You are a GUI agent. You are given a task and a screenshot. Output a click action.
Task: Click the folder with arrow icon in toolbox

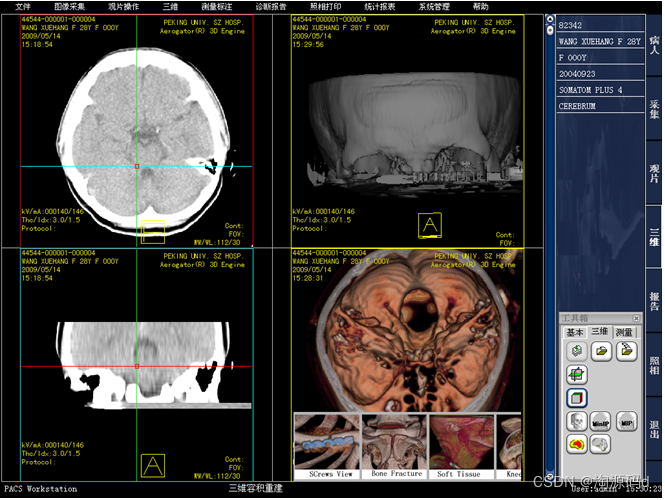click(626, 351)
